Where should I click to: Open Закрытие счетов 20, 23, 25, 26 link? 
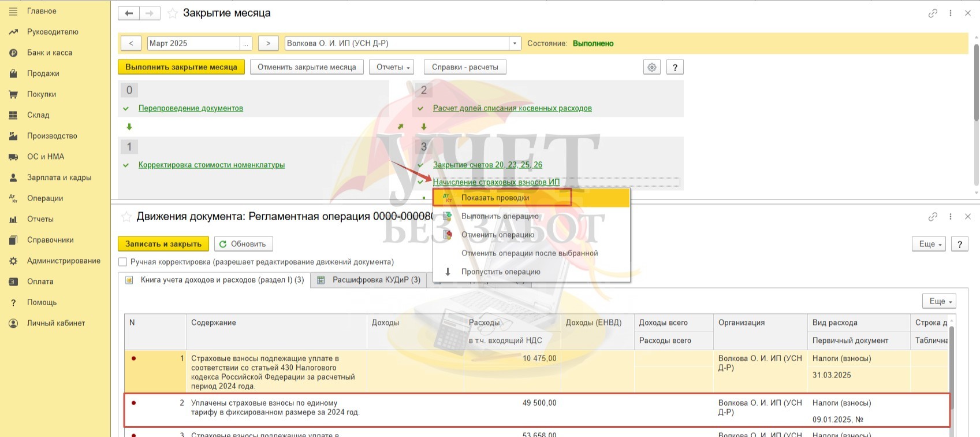[x=487, y=165]
